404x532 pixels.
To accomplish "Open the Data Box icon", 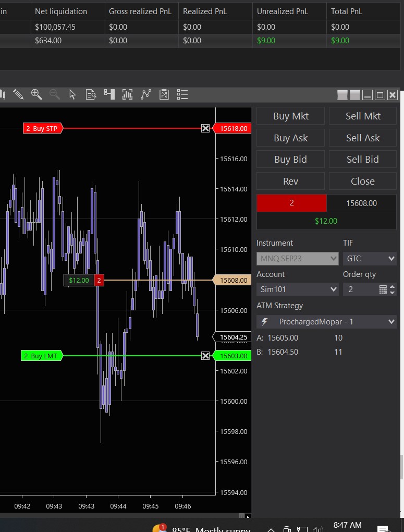I will tap(91, 94).
